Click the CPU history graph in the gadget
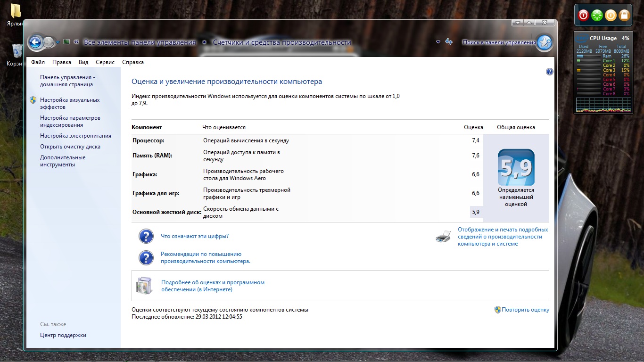This screenshot has height=362, width=644. pos(603,105)
